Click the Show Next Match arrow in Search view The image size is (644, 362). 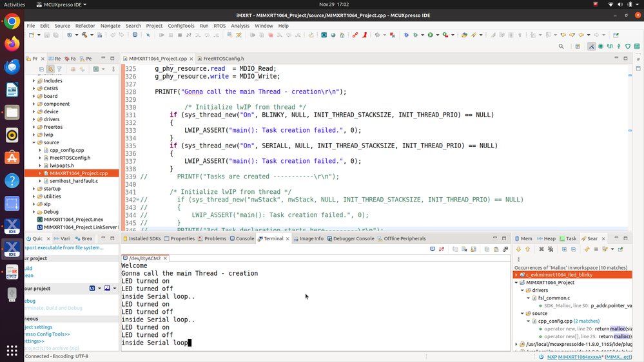click(x=519, y=249)
